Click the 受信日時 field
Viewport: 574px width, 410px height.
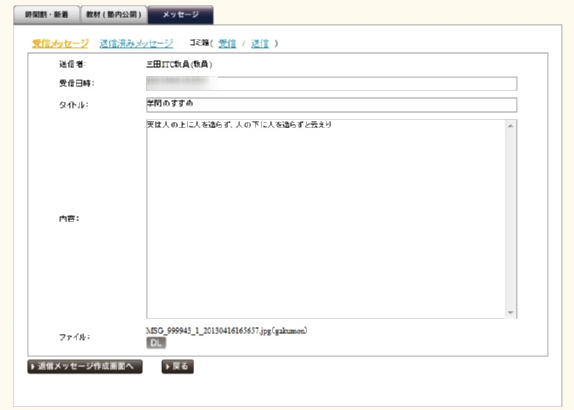[x=331, y=83]
